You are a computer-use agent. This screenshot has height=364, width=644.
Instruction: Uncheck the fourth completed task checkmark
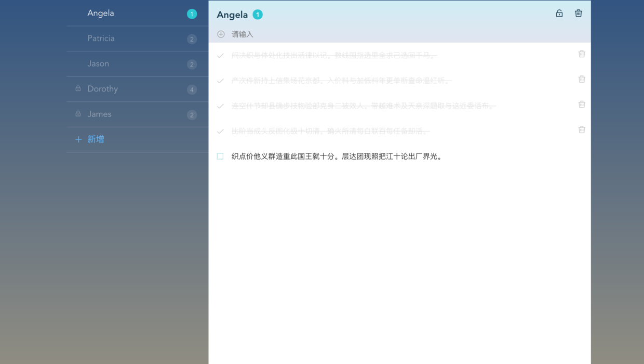point(220,131)
